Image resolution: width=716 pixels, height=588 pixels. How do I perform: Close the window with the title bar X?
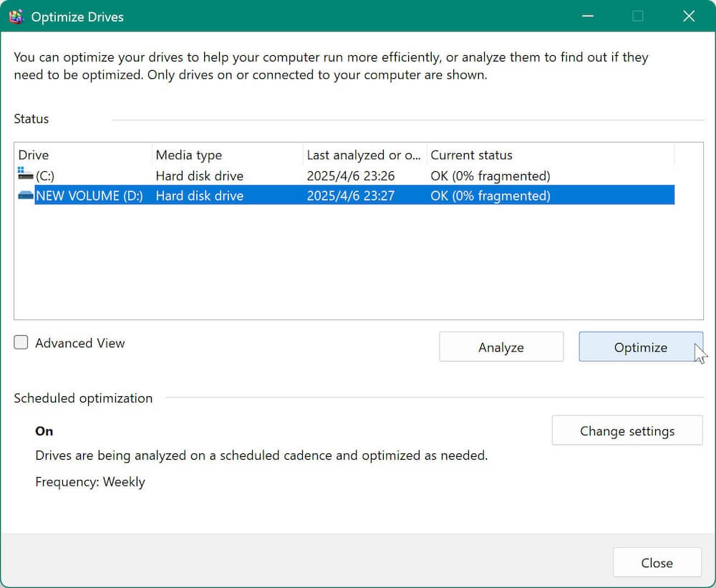point(689,16)
